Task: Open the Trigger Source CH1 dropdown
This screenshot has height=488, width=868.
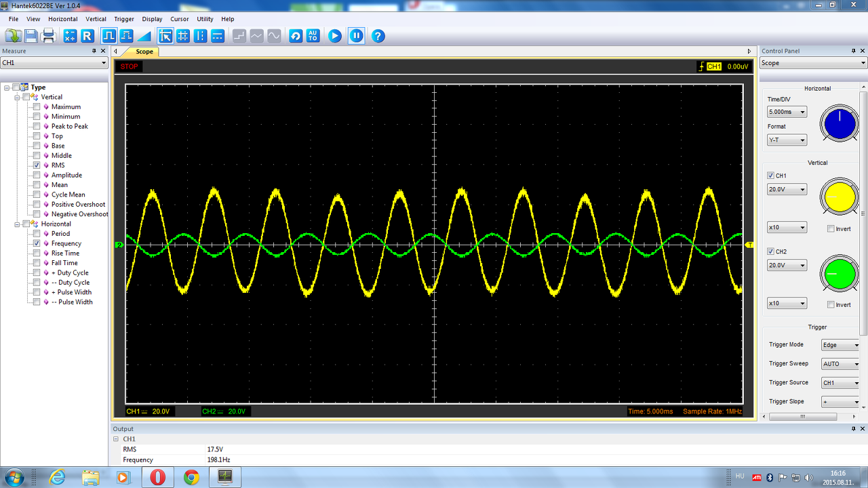Action: (x=841, y=383)
